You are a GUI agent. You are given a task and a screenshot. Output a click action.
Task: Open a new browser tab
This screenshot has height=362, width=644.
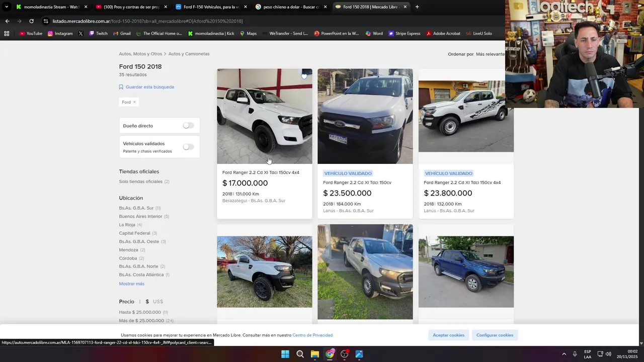[417, 7]
